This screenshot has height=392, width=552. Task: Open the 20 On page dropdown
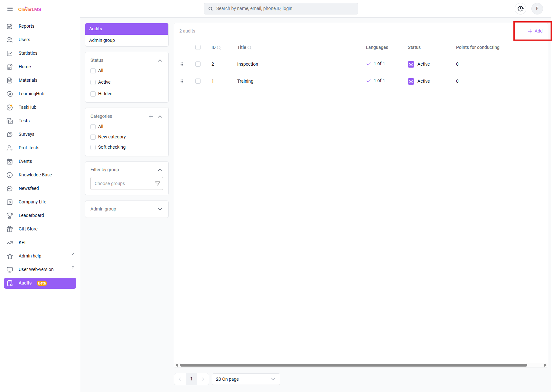click(x=246, y=379)
